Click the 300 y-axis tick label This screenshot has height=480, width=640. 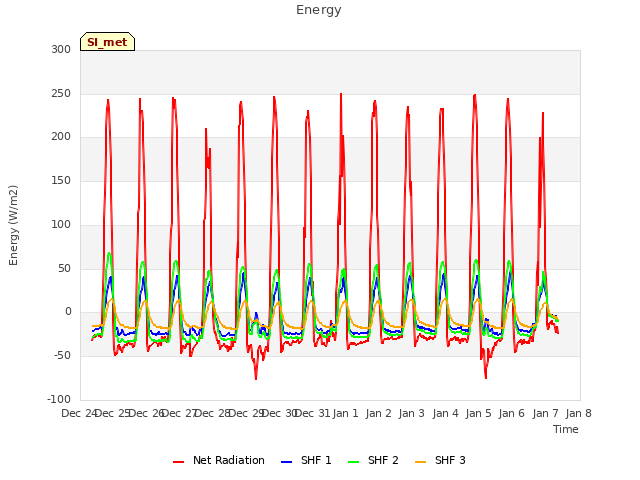coord(61,49)
